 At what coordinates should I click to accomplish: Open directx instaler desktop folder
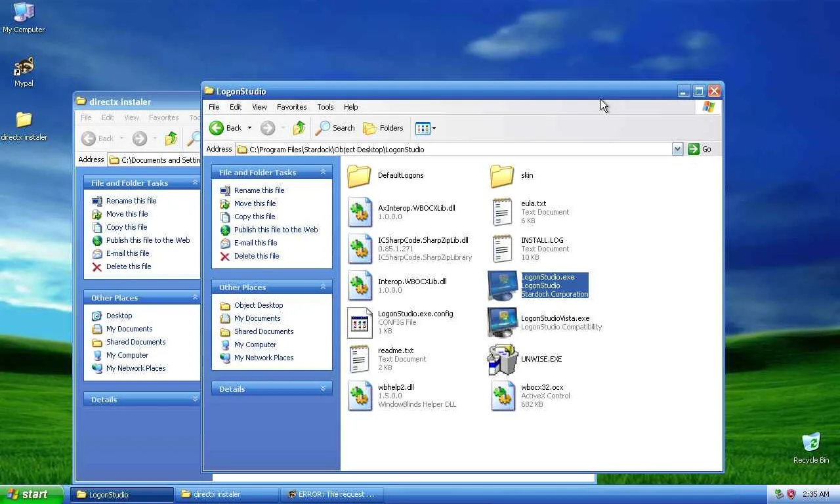pos(24,125)
